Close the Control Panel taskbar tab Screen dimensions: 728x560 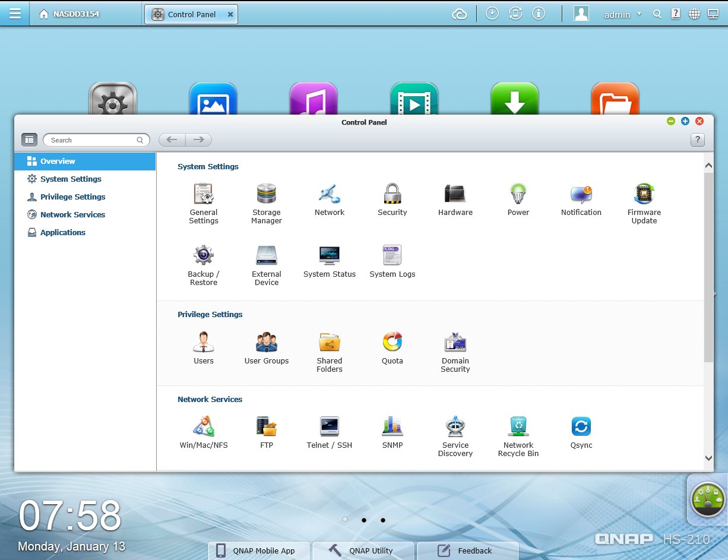click(230, 14)
